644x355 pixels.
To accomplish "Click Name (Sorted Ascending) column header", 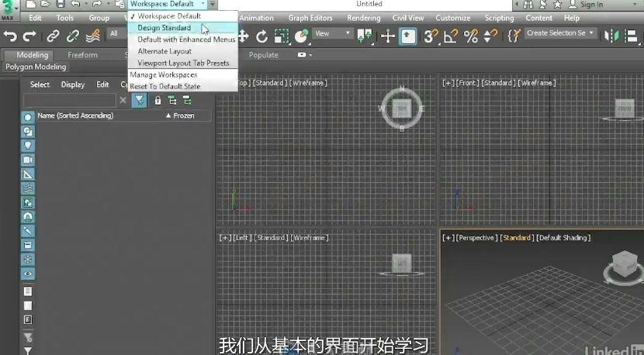I will pyautogui.click(x=75, y=115).
